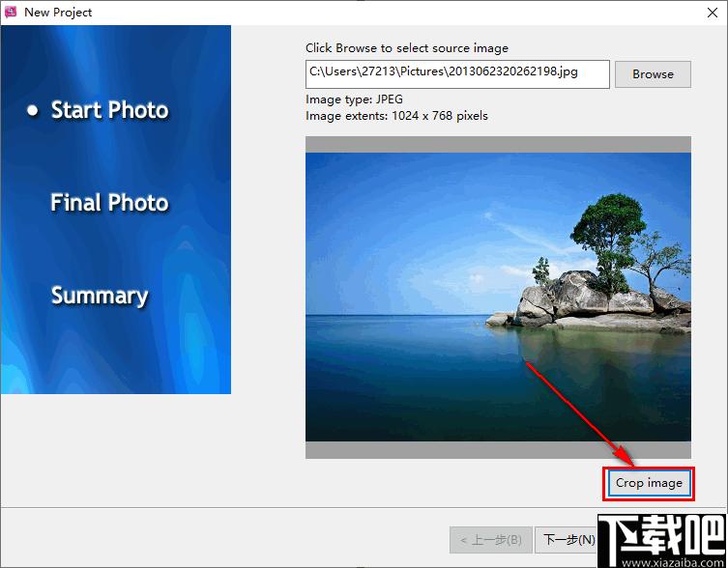728x568 pixels.
Task: Open the Summary step
Action: (x=100, y=296)
